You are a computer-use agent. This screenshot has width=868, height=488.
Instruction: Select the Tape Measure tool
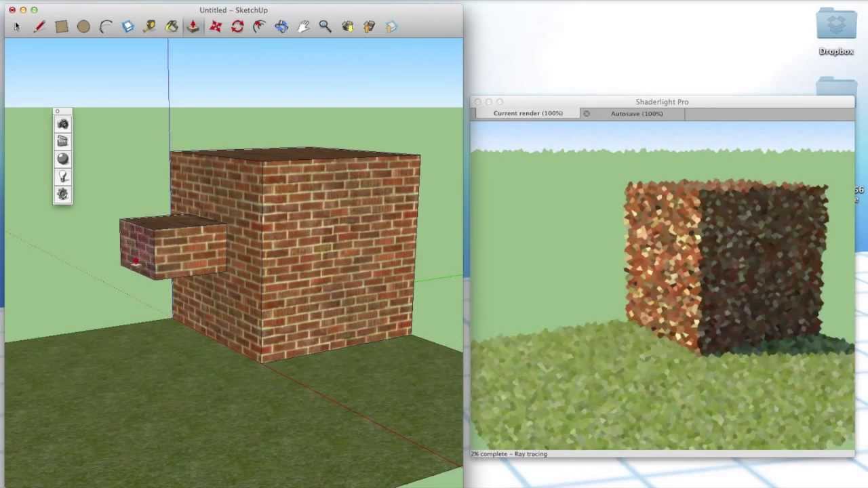pyautogui.click(x=150, y=26)
